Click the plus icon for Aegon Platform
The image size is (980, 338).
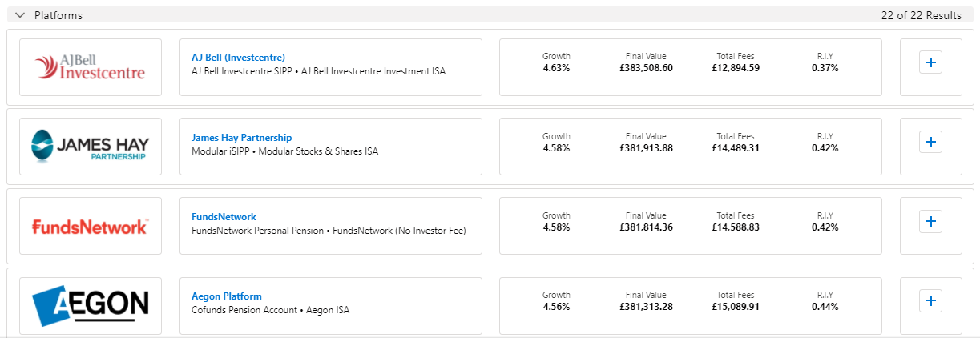pyautogui.click(x=930, y=300)
